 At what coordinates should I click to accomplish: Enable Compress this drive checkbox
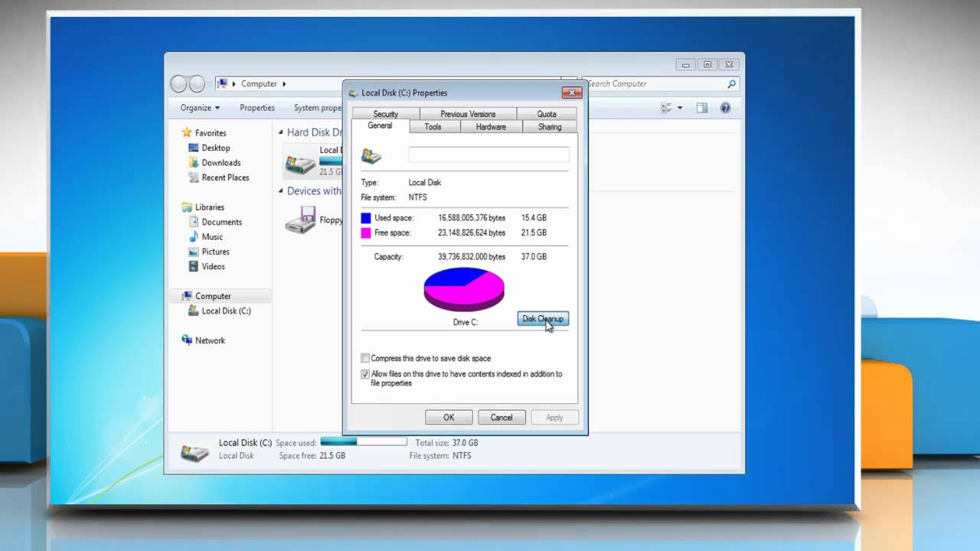(365, 358)
